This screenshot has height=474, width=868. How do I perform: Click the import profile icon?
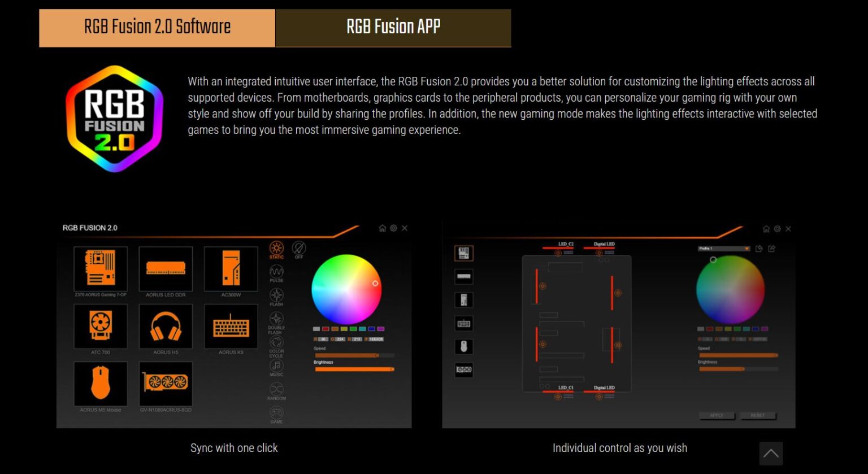point(759,248)
